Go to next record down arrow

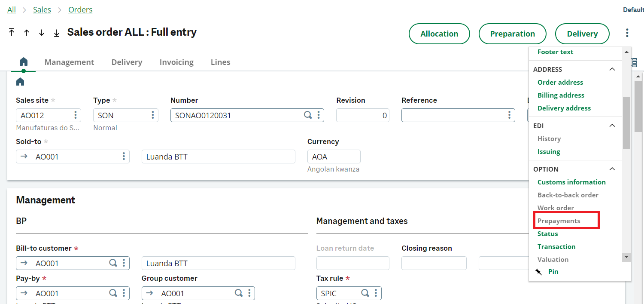click(42, 33)
